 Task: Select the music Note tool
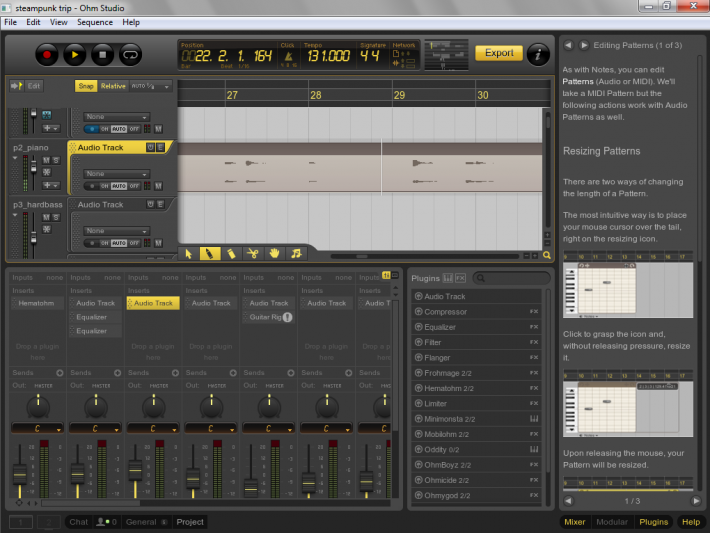[x=296, y=254]
